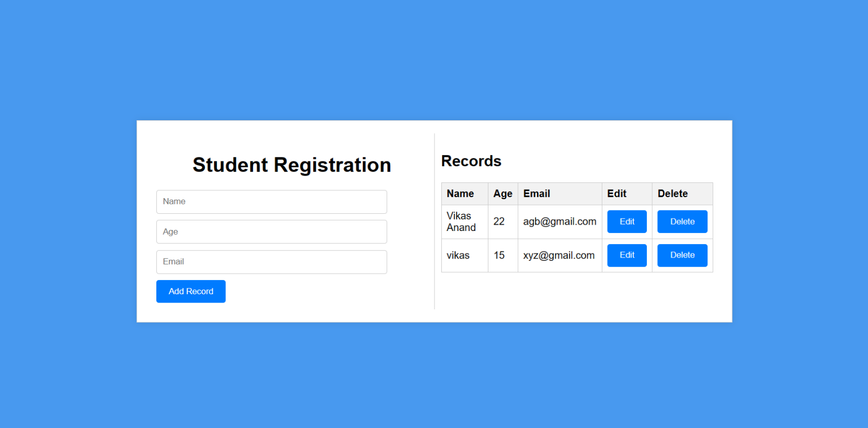The height and width of the screenshot is (428, 868).
Task: Select the Vikas Anand name cell
Action: (461, 222)
